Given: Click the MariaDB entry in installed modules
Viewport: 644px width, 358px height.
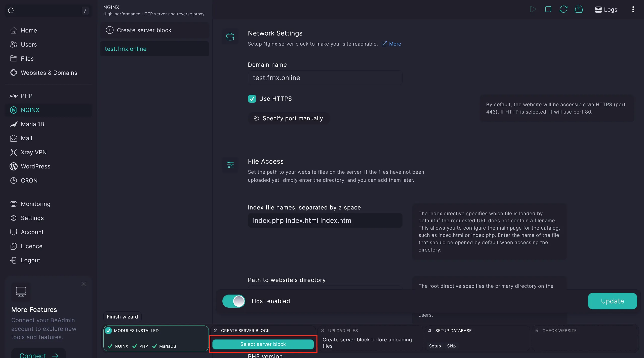Looking at the screenshot, I should click(x=164, y=346).
